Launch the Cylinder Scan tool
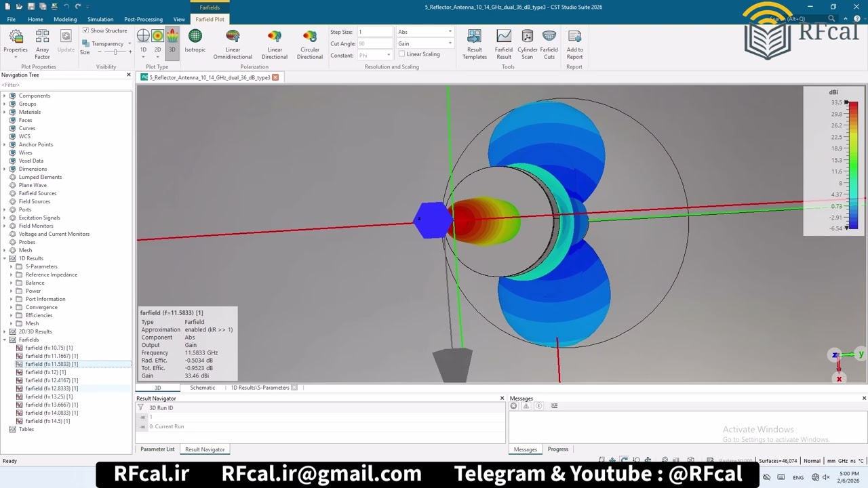Screen dimensions: 868x488 (527, 44)
